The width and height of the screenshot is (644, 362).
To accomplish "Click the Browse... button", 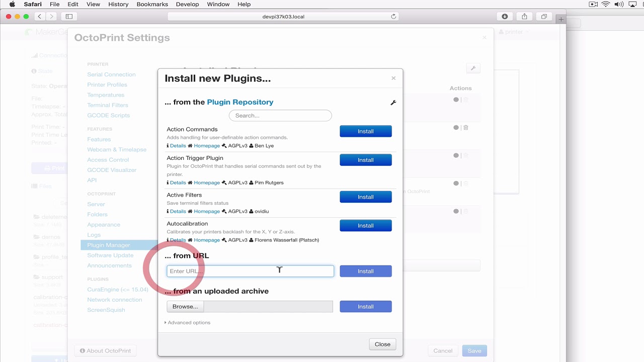I will pos(185,306).
